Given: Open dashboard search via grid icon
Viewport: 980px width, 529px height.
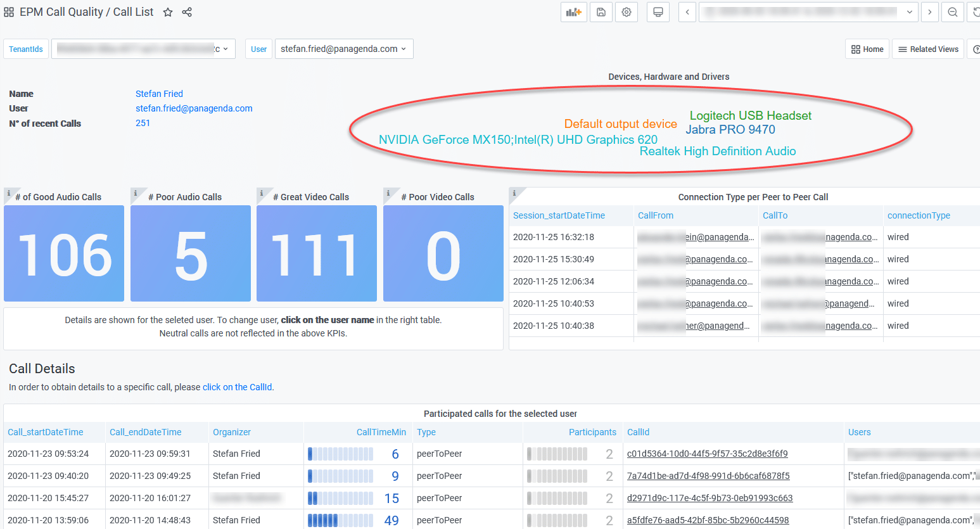Looking at the screenshot, I should pos(9,12).
